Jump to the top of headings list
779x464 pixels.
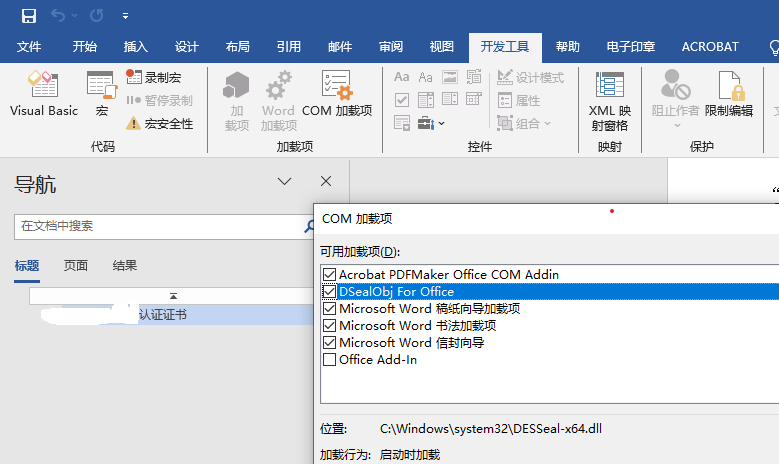173,296
